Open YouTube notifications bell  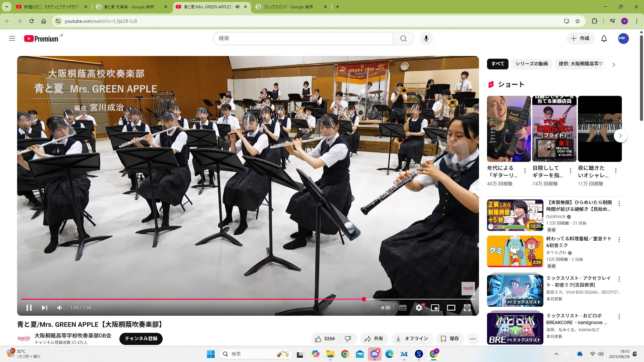click(604, 39)
